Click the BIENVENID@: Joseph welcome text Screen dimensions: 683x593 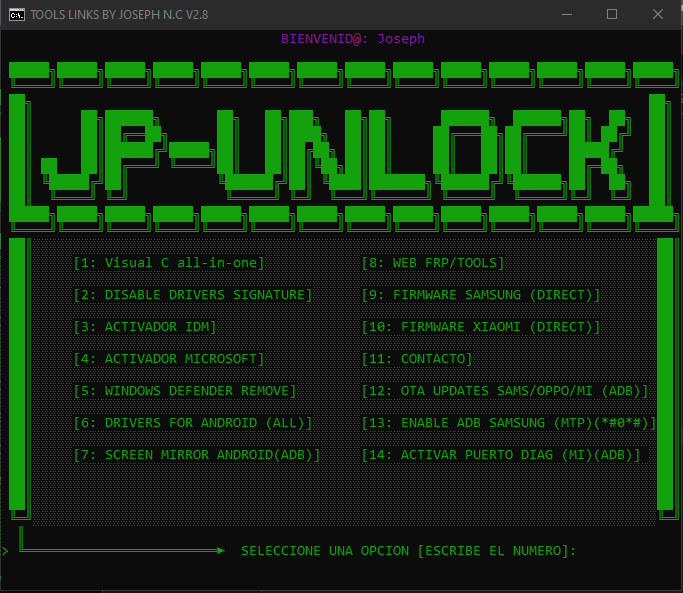(x=353, y=39)
